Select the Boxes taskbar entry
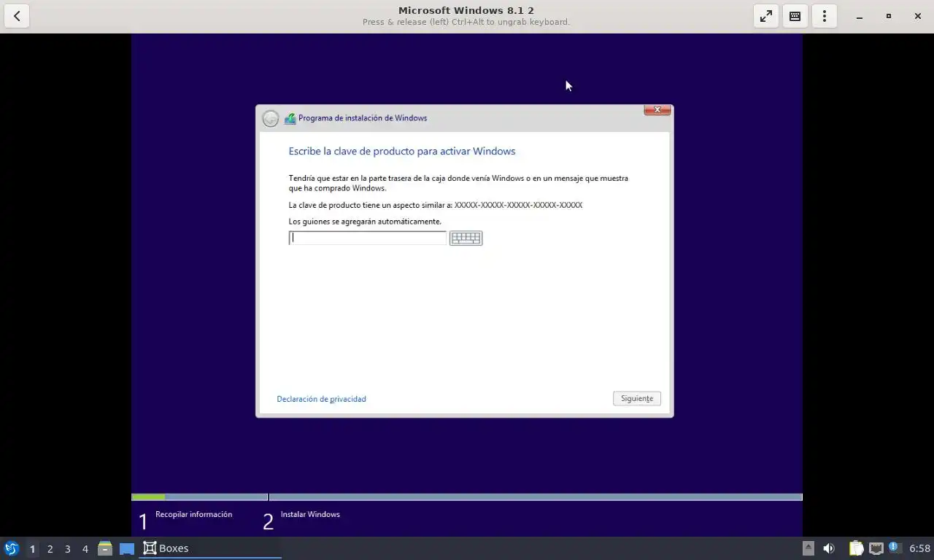934x560 pixels. point(210,548)
